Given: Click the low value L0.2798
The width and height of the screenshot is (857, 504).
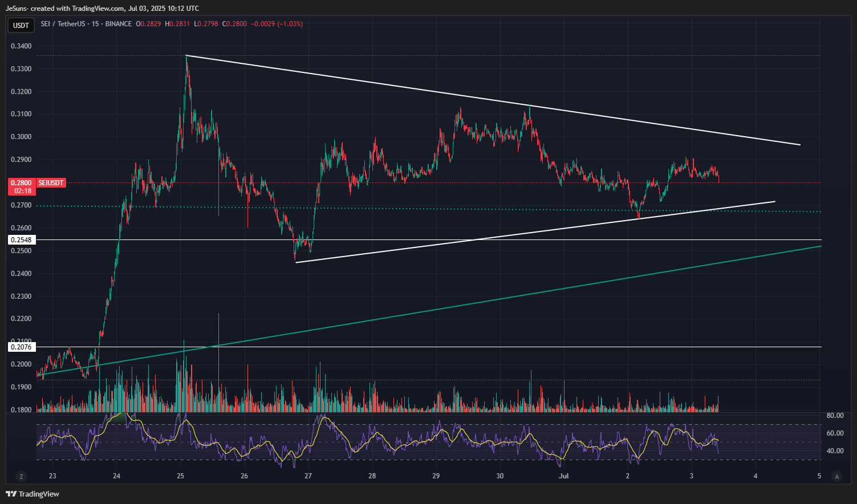Looking at the screenshot, I should point(206,24).
